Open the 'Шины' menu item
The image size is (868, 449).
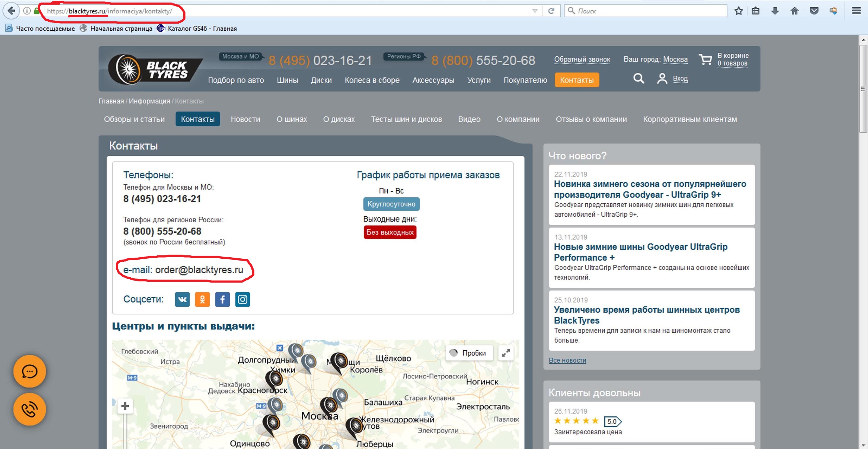pos(288,80)
